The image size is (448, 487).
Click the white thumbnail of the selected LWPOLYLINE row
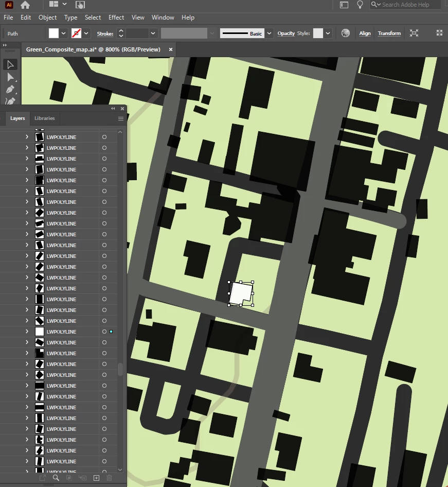(40, 332)
